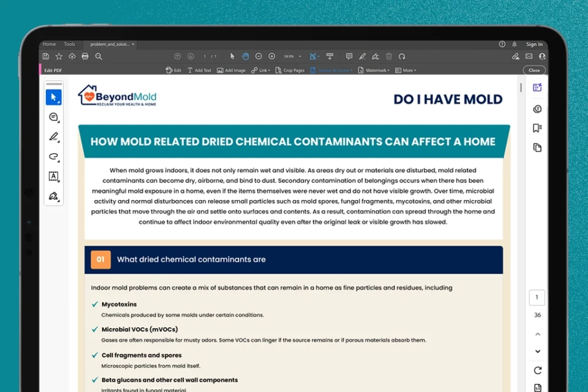
Task: Send the file by email envelope icon
Action: (x=529, y=56)
